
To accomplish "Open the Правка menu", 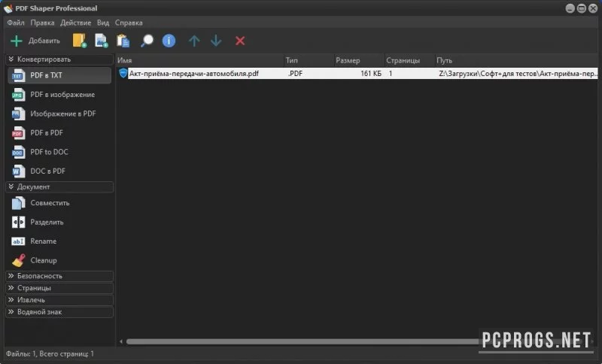I will click(x=42, y=23).
